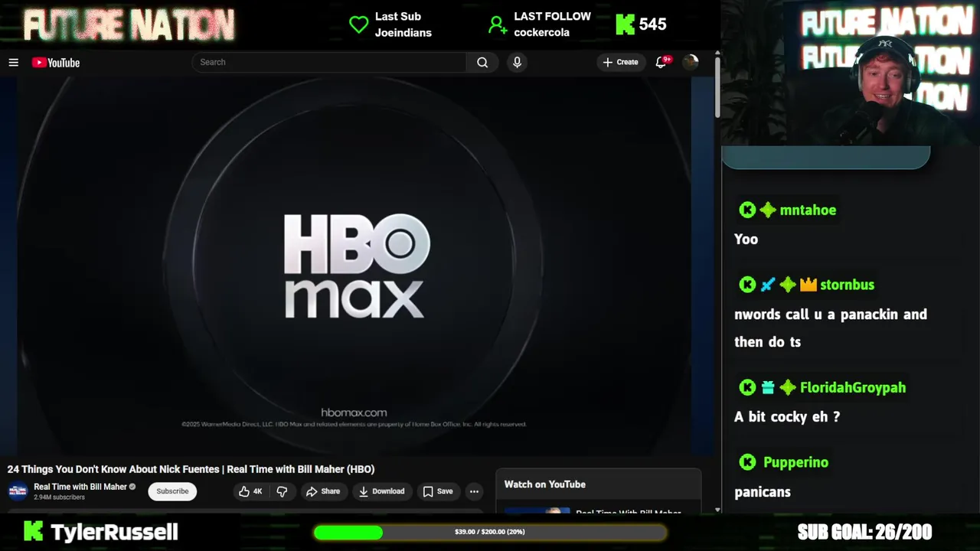The height and width of the screenshot is (551, 980).
Task: Click the Last Sub heart icon
Action: click(x=358, y=24)
